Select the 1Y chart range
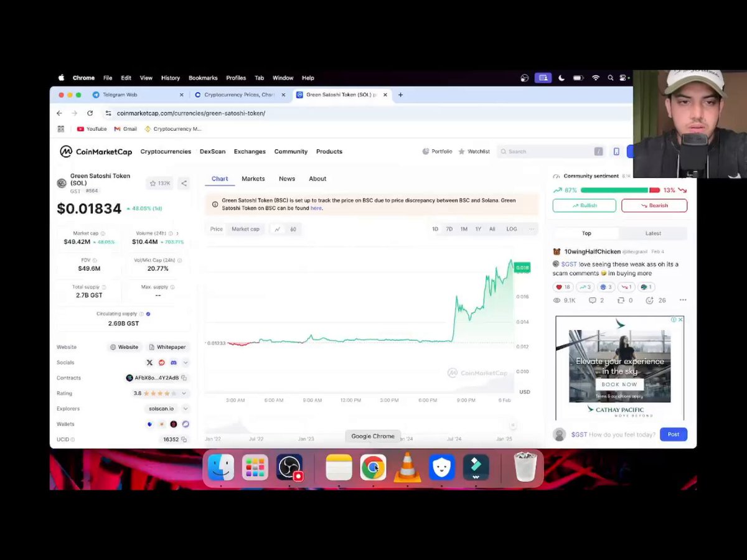Screen dimensions: 747x560 (478, 229)
